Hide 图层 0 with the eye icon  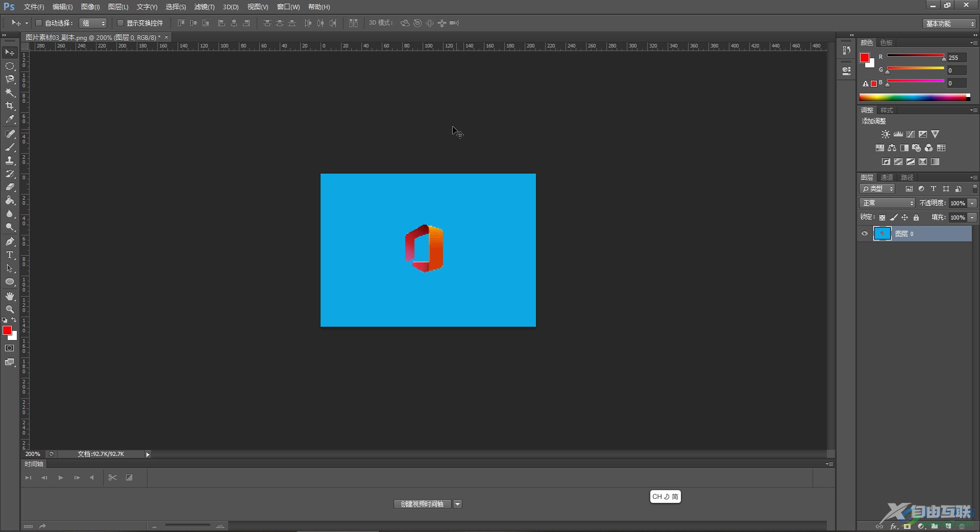[x=865, y=234]
